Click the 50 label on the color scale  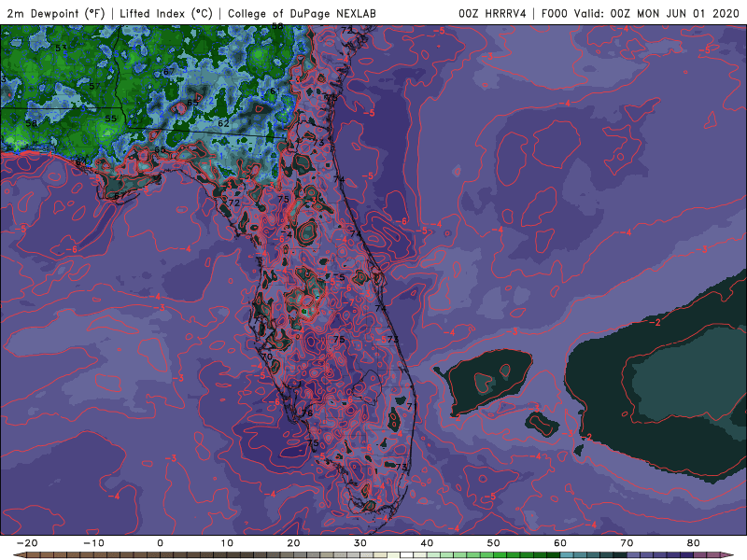(x=494, y=543)
